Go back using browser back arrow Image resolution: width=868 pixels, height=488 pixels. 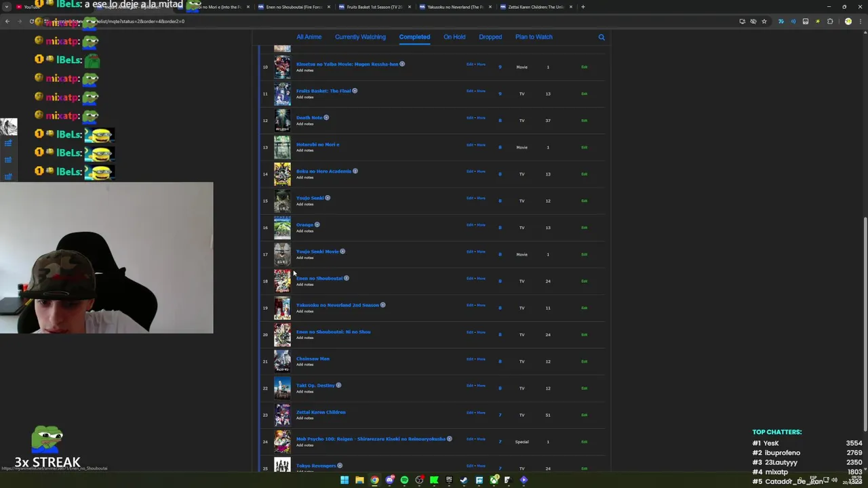coord(7,21)
